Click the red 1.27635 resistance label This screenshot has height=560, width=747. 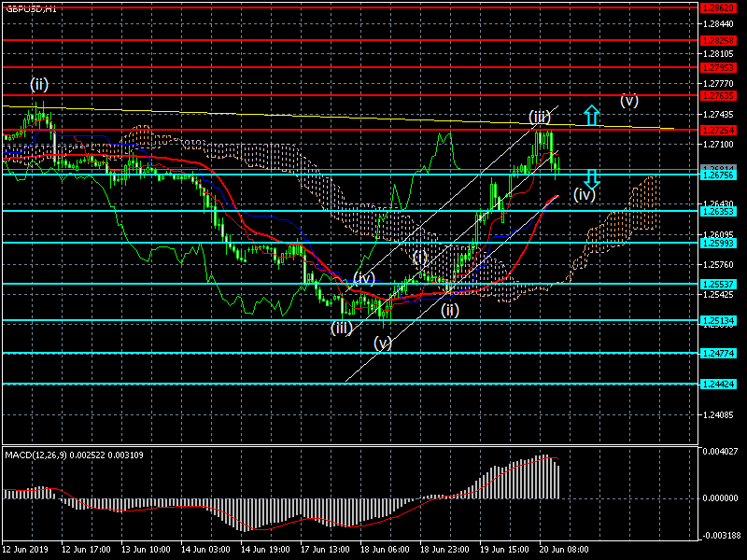718,96
